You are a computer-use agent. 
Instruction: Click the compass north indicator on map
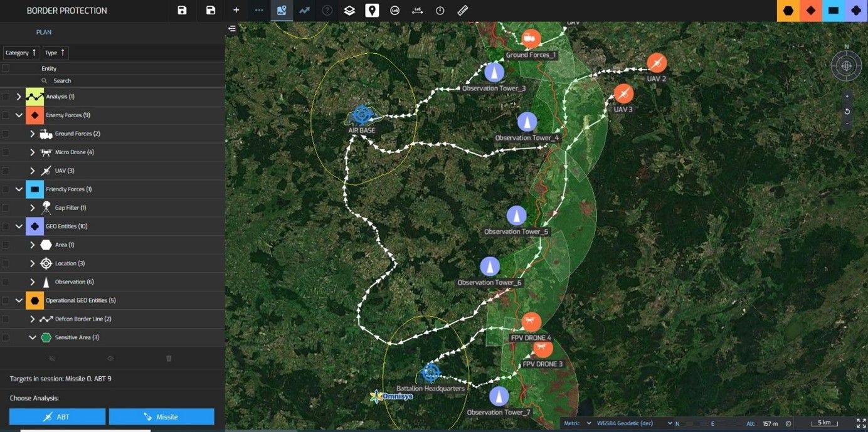[x=847, y=65]
